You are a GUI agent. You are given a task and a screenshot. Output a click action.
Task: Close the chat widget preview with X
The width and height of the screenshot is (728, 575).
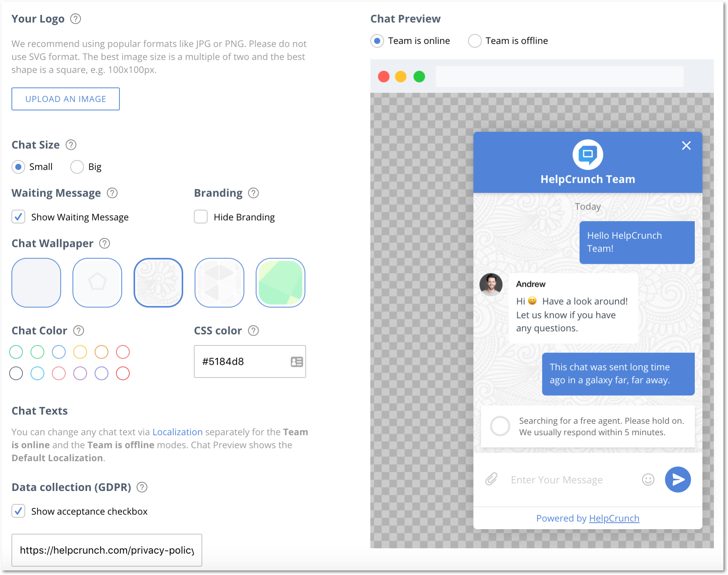point(686,145)
